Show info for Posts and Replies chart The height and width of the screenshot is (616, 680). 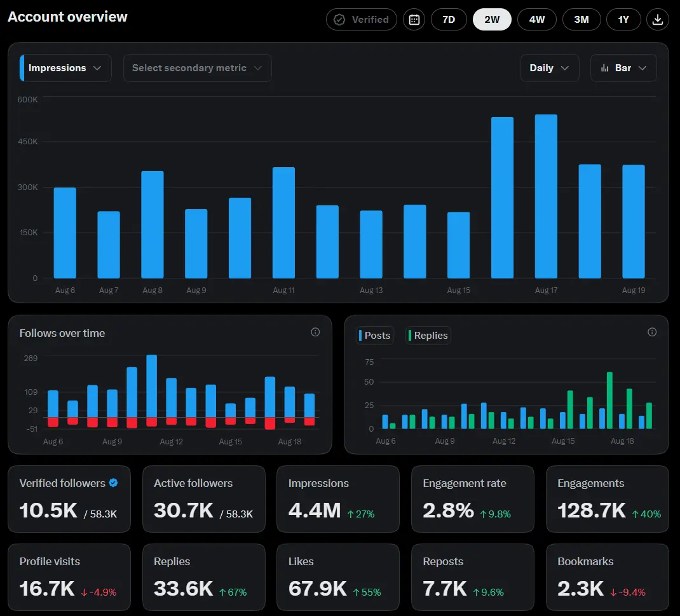pos(652,332)
